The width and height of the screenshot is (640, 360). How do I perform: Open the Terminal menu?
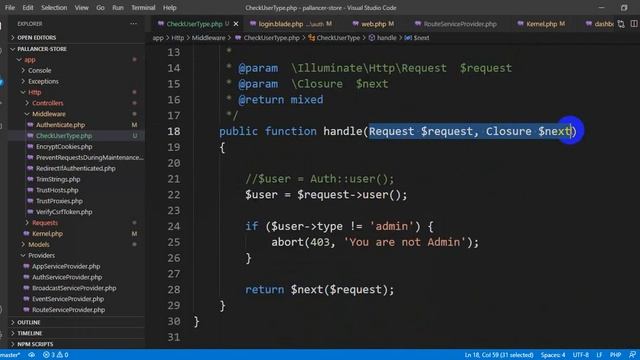[143, 8]
